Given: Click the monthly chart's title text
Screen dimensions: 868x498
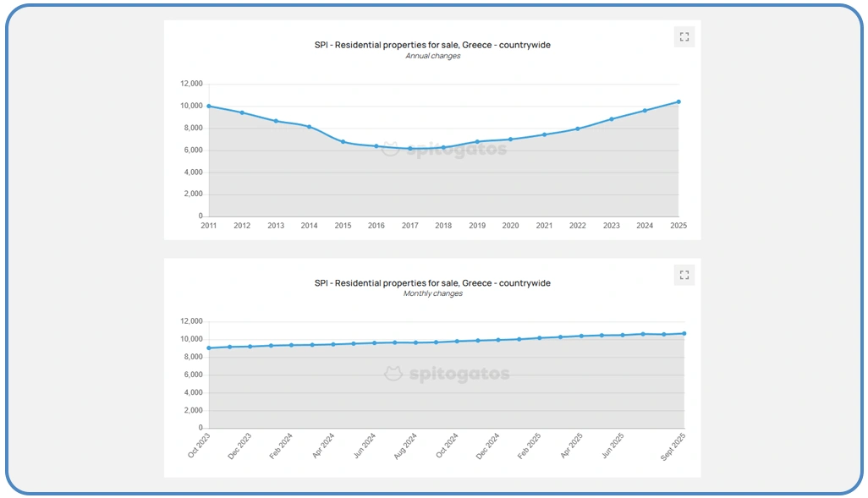Looking at the screenshot, I should 432,282.
